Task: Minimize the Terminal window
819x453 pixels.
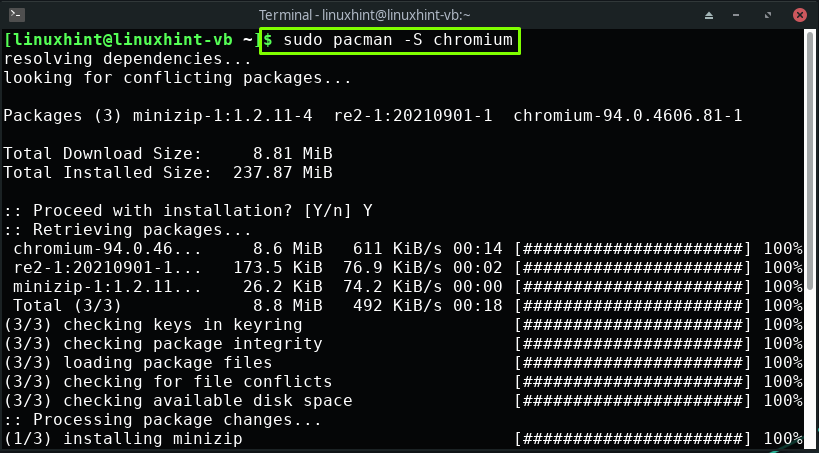Action: (x=739, y=15)
